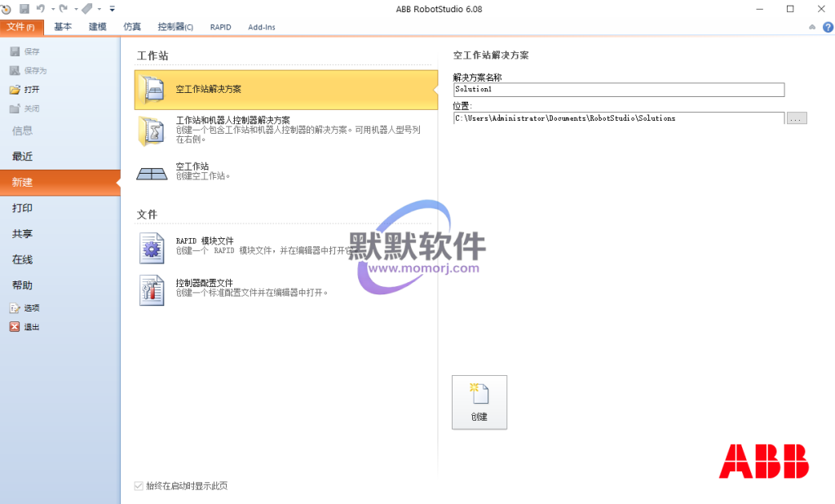This screenshot has height=504, width=835.
Task: Click the 工作站 section heading
Action: click(x=152, y=56)
